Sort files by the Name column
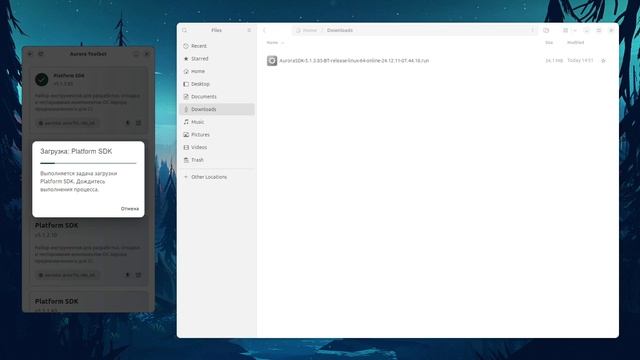 pyautogui.click(x=272, y=42)
